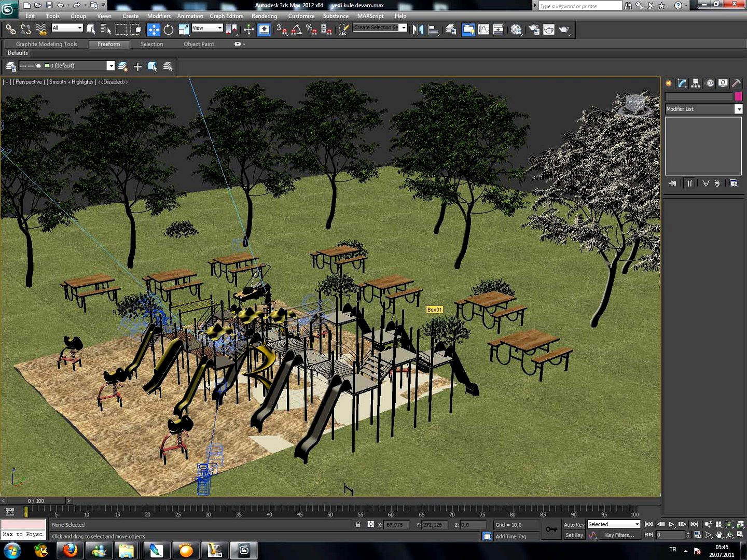Open the Rendering menu

click(x=265, y=16)
